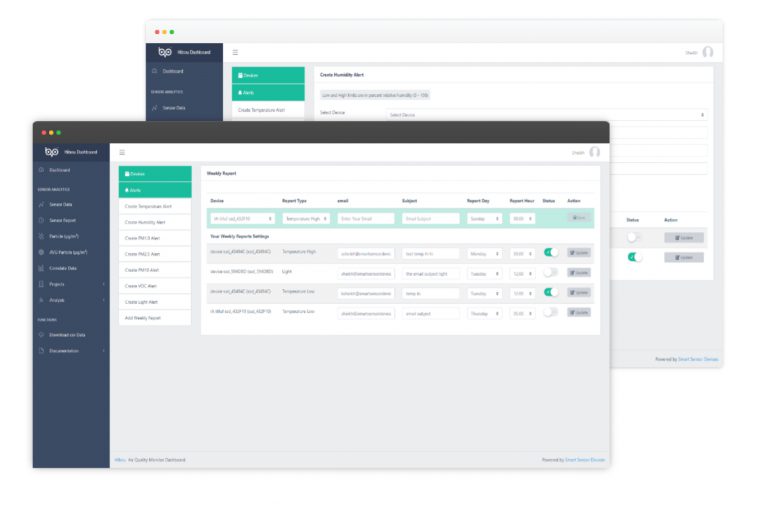Click the Enter Your Email input field

(366, 218)
